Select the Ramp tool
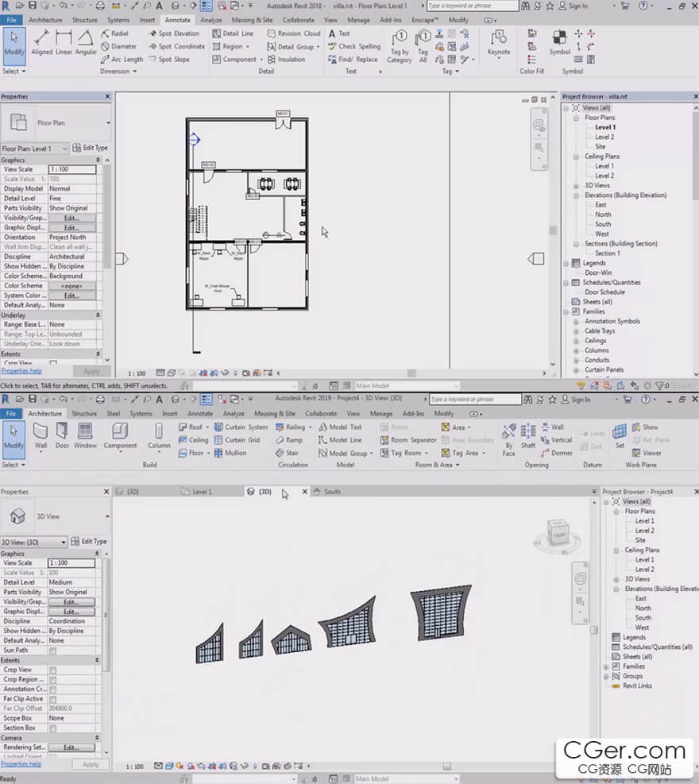699x784 pixels. pyautogui.click(x=289, y=440)
